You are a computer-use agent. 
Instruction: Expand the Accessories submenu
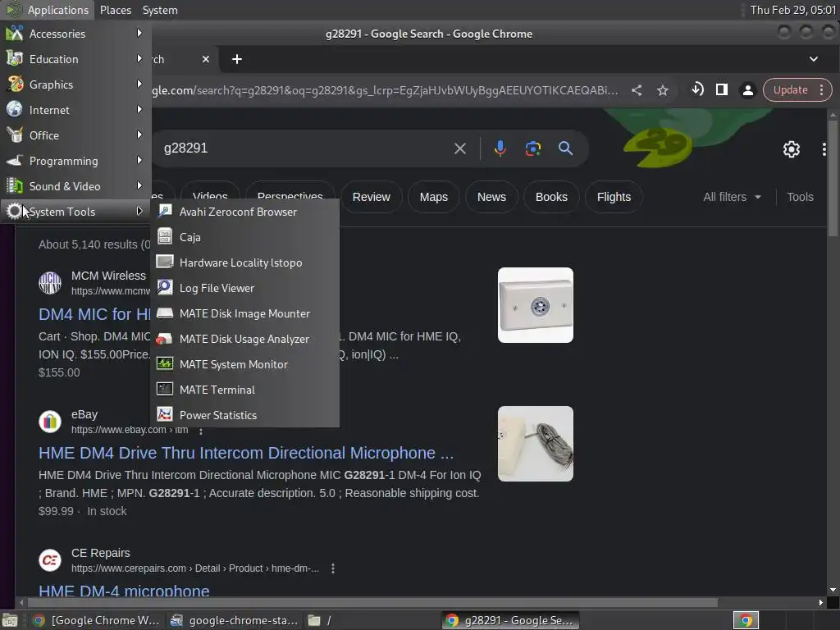coord(75,33)
